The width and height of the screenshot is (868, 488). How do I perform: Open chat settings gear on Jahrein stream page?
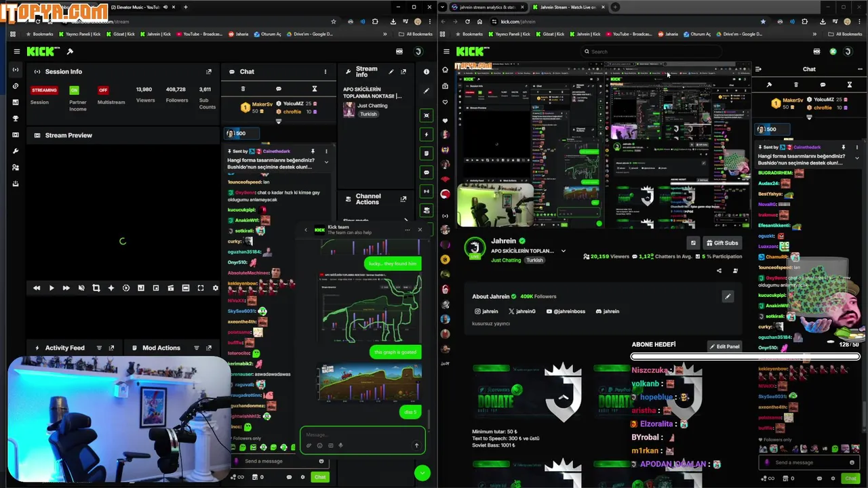coord(833,479)
